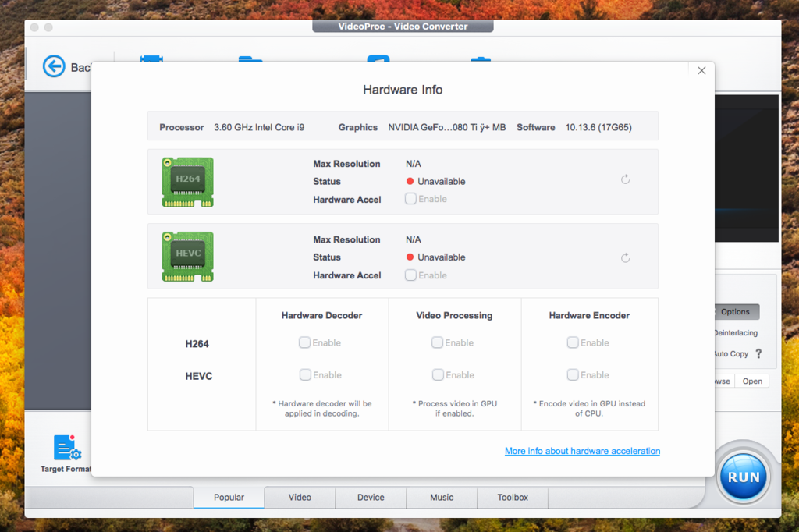
Task: Go to the Music tab
Action: click(x=442, y=497)
